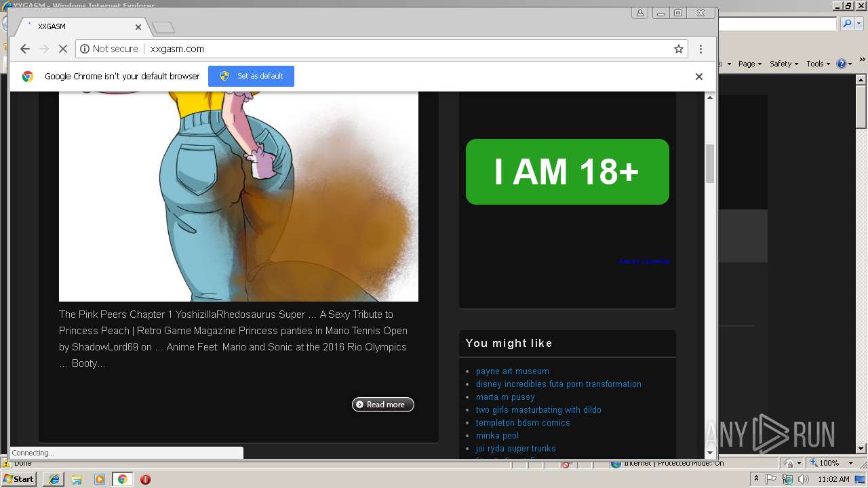Open Chrome's three-dot menu

pyautogui.click(x=701, y=49)
